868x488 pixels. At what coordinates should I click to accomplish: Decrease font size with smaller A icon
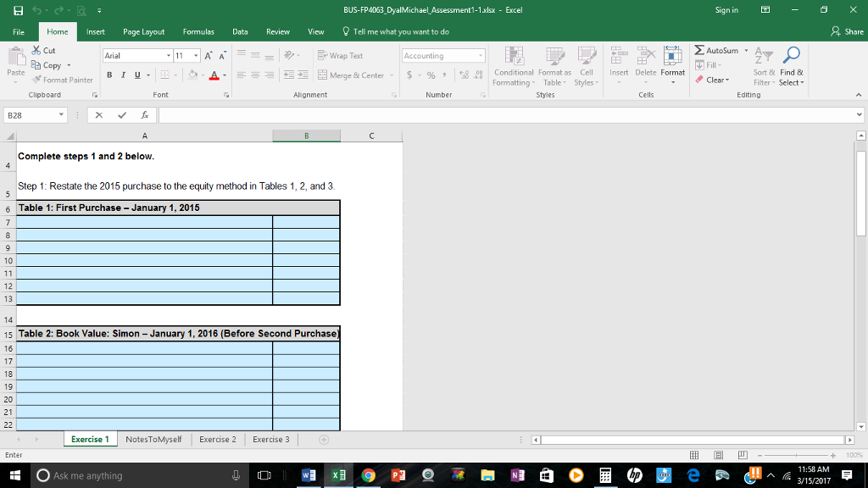tap(222, 56)
